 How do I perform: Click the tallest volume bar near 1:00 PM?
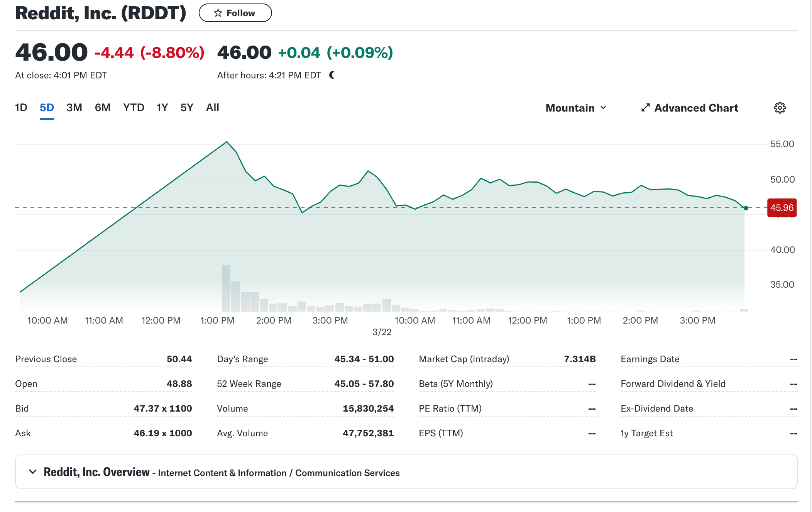[x=226, y=288]
